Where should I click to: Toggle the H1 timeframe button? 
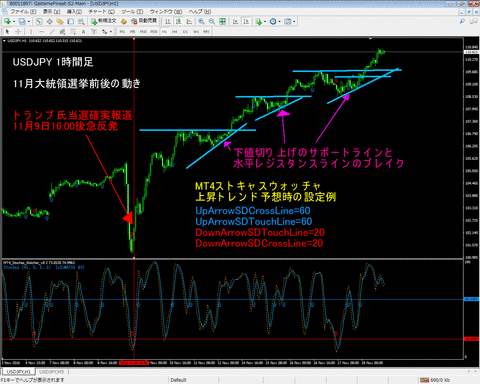[164, 32]
